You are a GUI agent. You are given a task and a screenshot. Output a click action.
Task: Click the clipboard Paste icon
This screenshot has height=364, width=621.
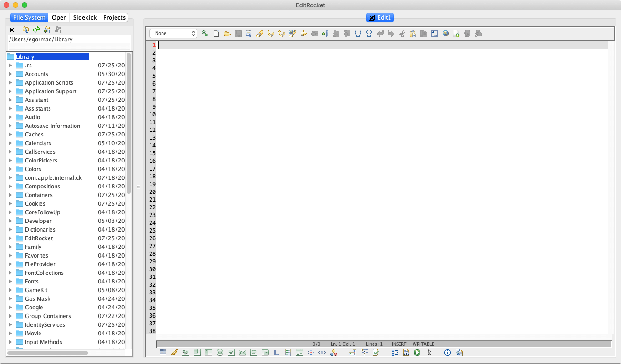click(413, 34)
